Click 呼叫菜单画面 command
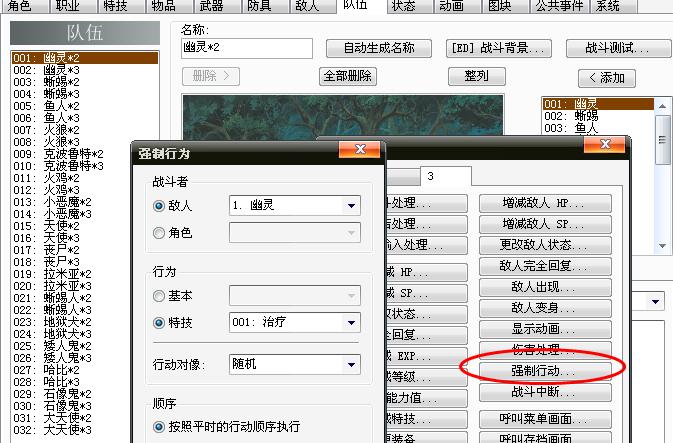The width and height of the screenshot is (673, 443). pos(545,419)
